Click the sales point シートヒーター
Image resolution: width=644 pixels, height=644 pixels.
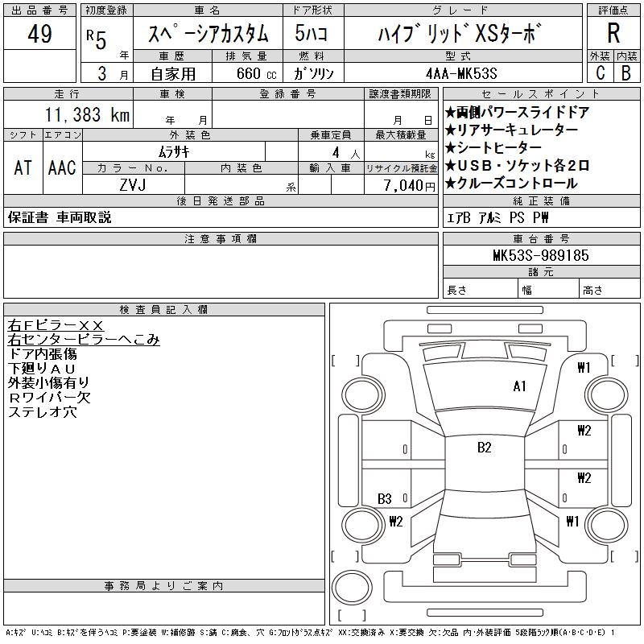tap(493, 147)
